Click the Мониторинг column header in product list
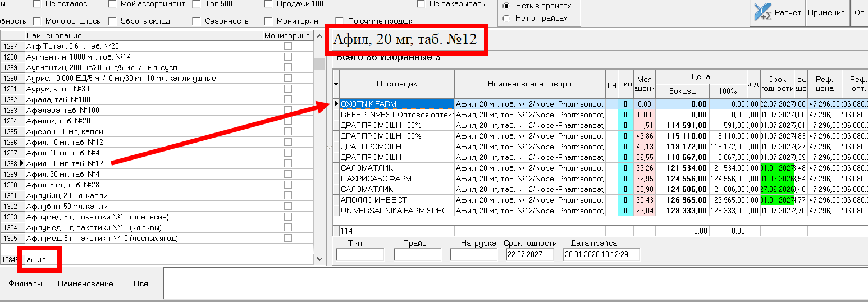 [288, 35]
